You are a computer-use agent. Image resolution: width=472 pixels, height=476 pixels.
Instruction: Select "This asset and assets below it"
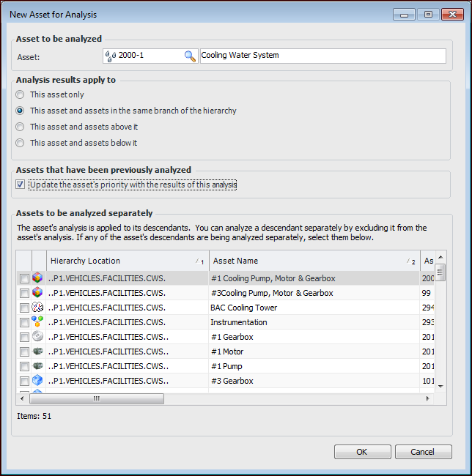click(21, 143)
